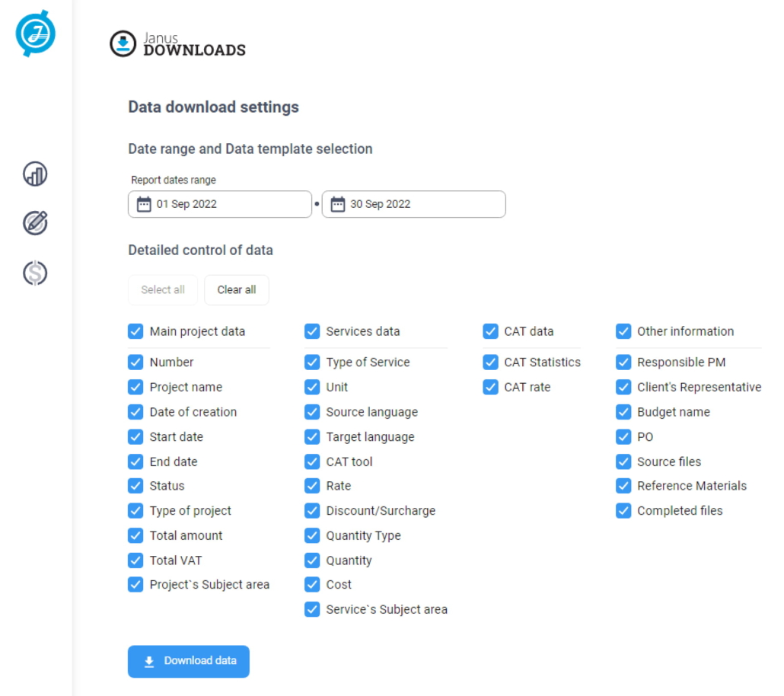Uncheck the Main project data checkbox
Screen dimensions: 784x696
point(135,331)
